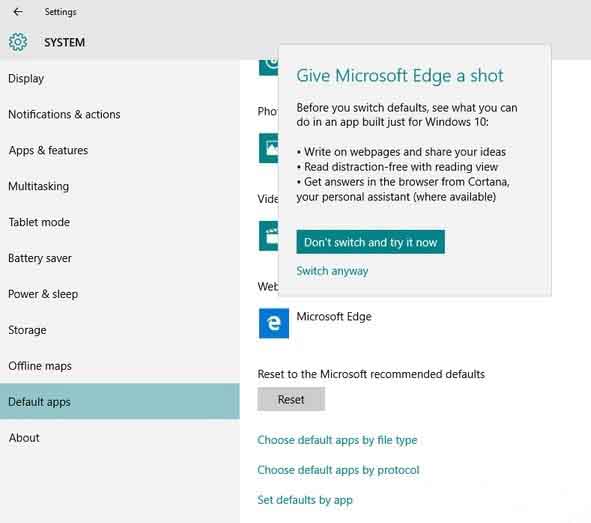Viewport: 591px width, 523px height.
Task: Click 'Write on webpages and share your ideas'
Action: click(401, 152)
